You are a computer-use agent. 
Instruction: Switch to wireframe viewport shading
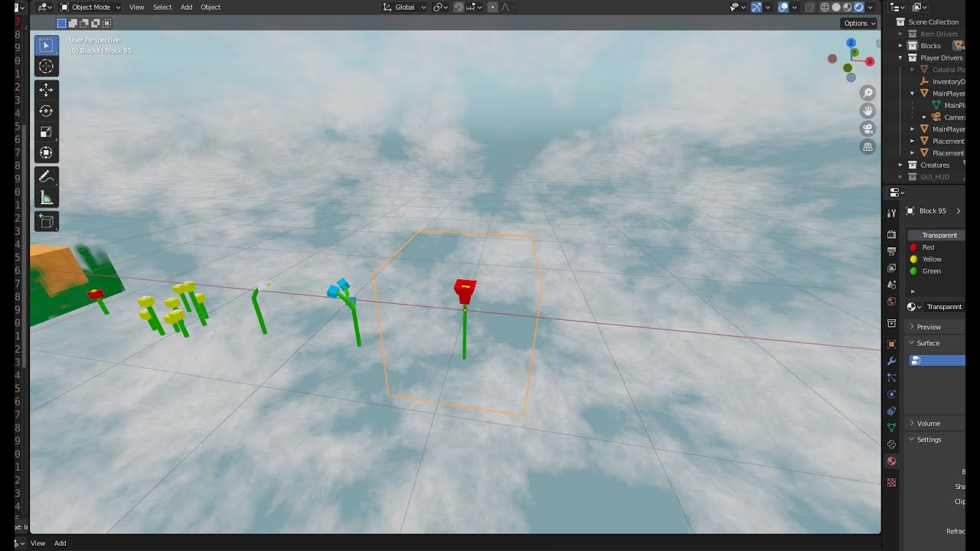pyautogui.click(x=825, y=7)
